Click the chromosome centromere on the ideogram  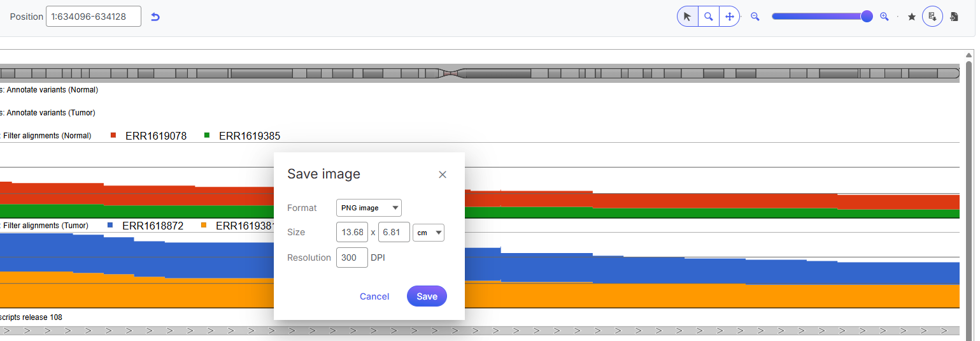(451, 73)
